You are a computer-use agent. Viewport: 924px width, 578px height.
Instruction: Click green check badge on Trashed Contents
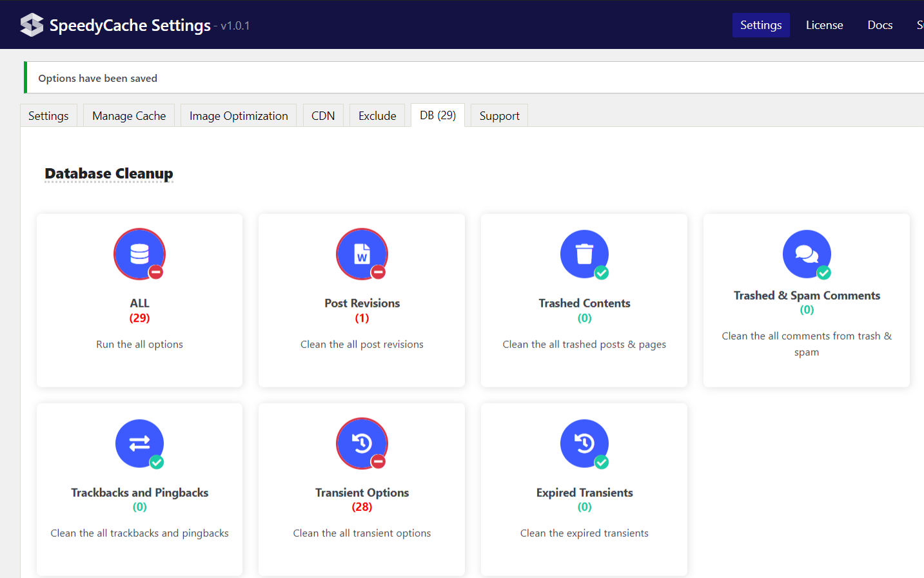[x=602, y=273]
